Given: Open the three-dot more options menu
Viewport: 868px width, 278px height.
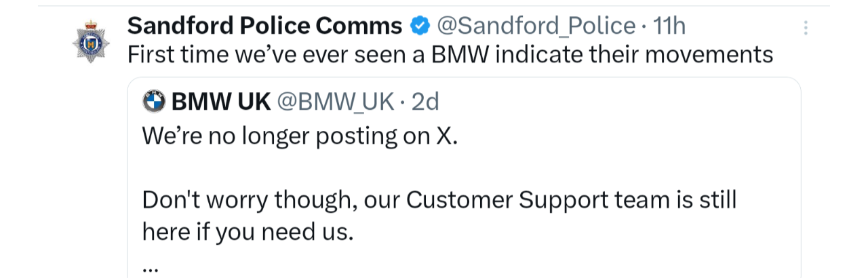Looking at the screenshot, I should [x=806, y=28].
